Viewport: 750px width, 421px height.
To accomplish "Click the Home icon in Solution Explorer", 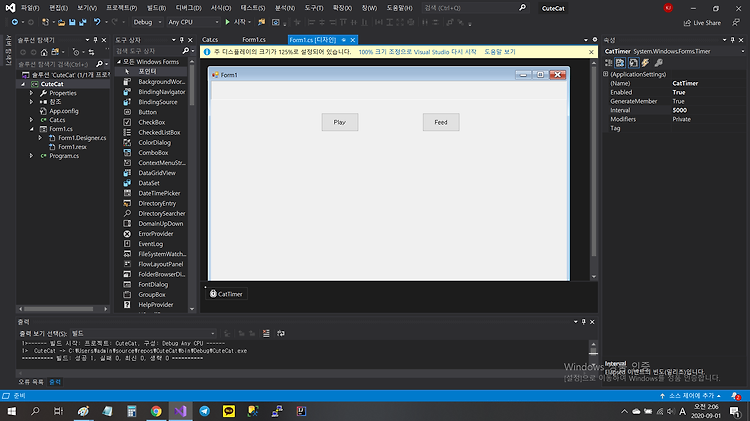I will click(x=44, y=52).
